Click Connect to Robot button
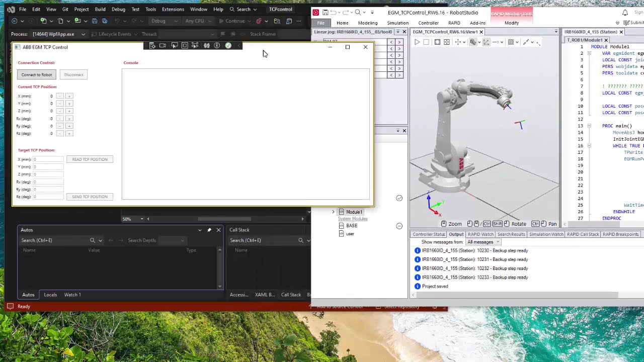The width and height of the screenshot is (644, 362). 36,74
